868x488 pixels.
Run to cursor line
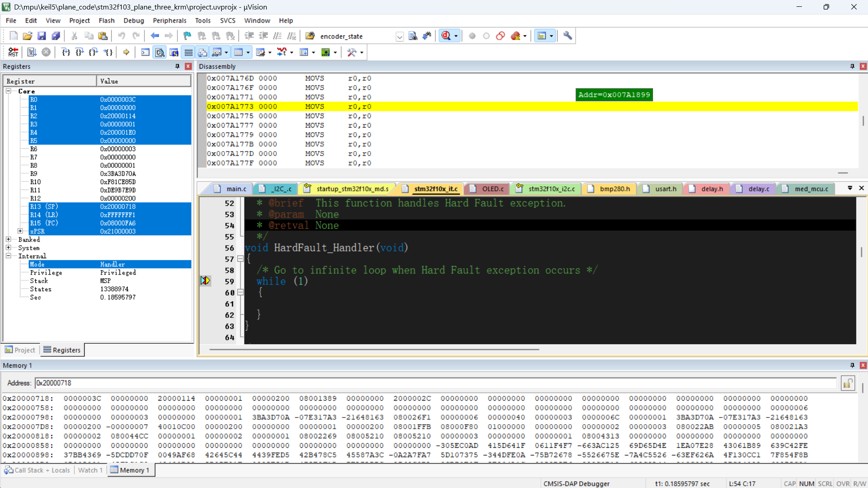tap(108, 52)
